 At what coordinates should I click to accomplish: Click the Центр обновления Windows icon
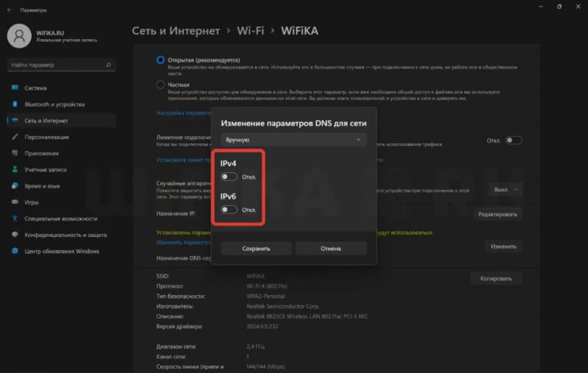(x=15, y=251)
